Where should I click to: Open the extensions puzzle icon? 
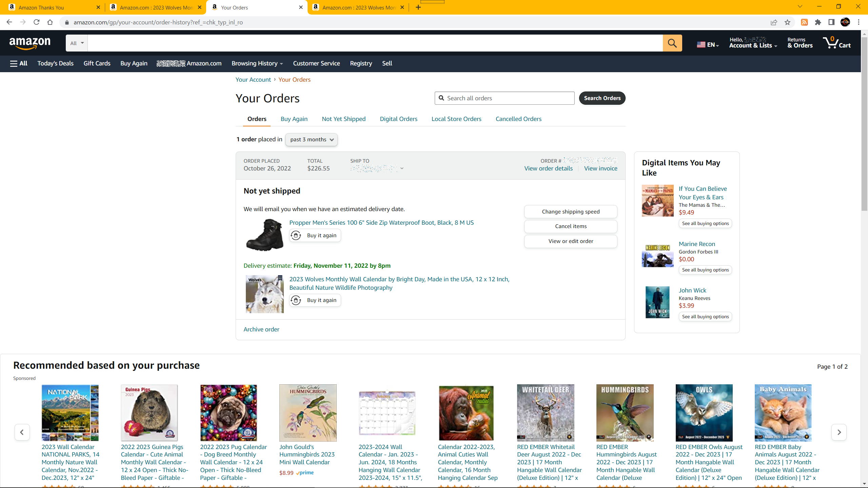(x=818, y=22)
